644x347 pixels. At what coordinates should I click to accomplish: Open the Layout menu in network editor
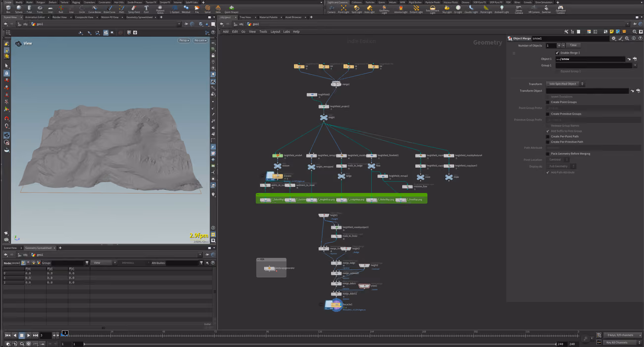pyautogui.click(x=275, y=32)
